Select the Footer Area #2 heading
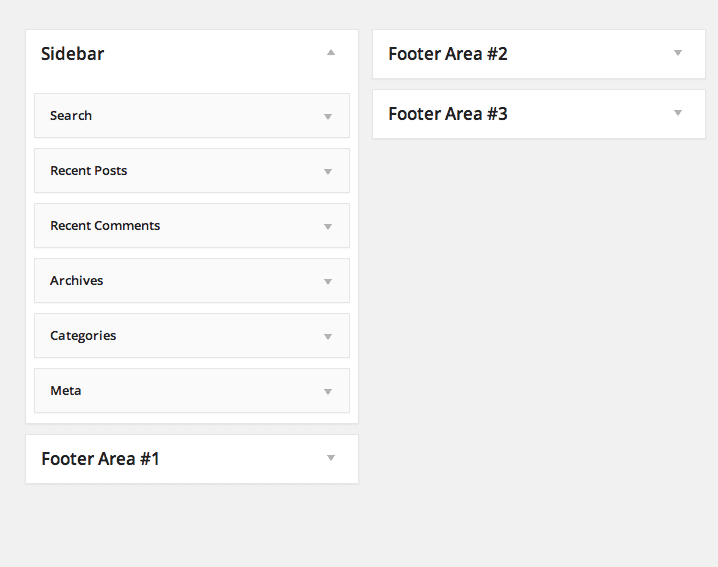Viewport: 718px width, 567px height. click(448, 54)
